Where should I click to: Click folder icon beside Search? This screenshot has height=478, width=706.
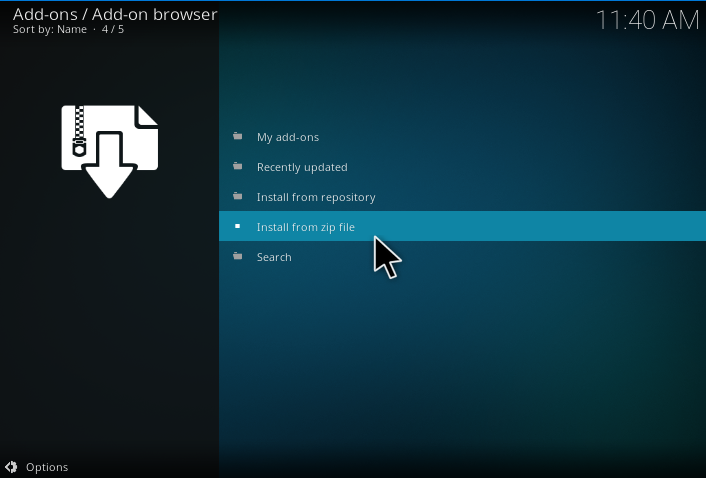pos(238,256)
